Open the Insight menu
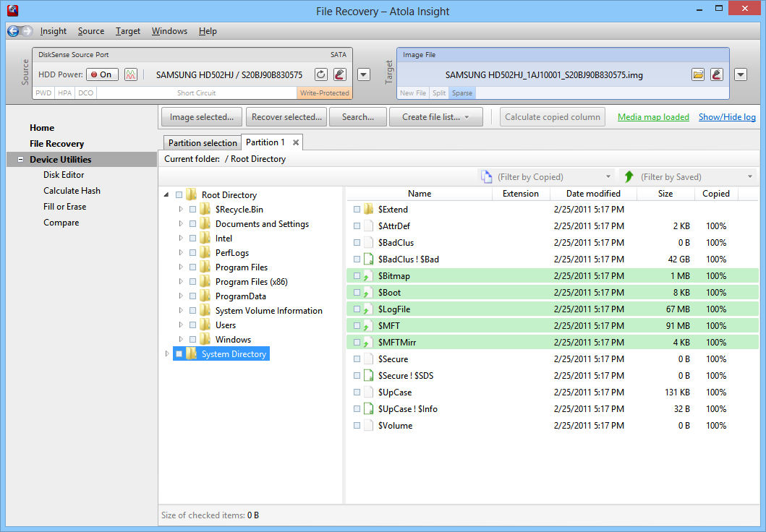The height and width of the screenshot is (532, 766). (x=54, y=31)
